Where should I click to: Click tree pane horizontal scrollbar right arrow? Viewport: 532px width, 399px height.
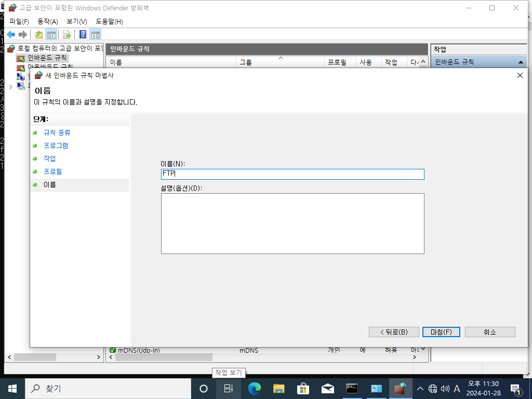tap(99, 357)
